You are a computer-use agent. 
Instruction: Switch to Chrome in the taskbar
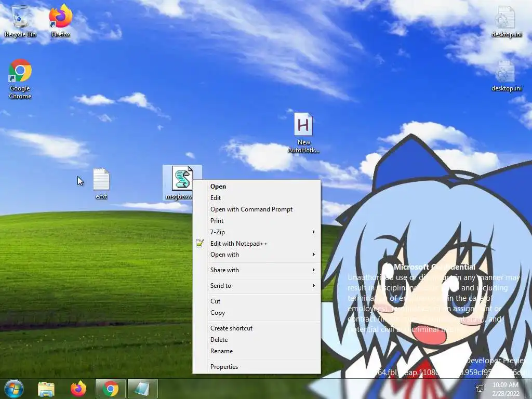[x=111, y=389]
